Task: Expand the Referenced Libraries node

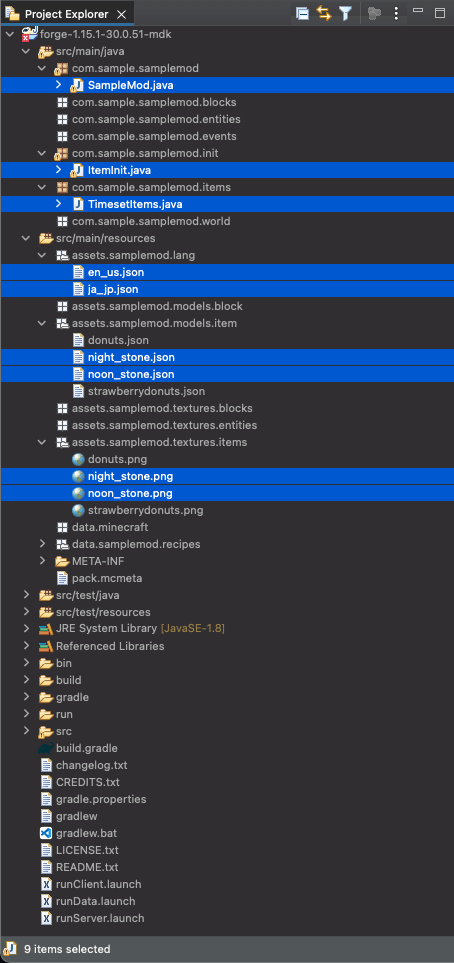Action: [x=26, y=646]
